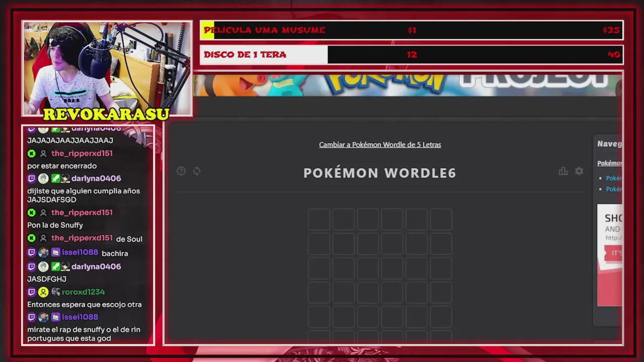Click the 'PELÍCULA UMA MUSUME' goal progress bar
Image resolution: width=644 pixels, height=362 pixels.
tap(412, 30)
